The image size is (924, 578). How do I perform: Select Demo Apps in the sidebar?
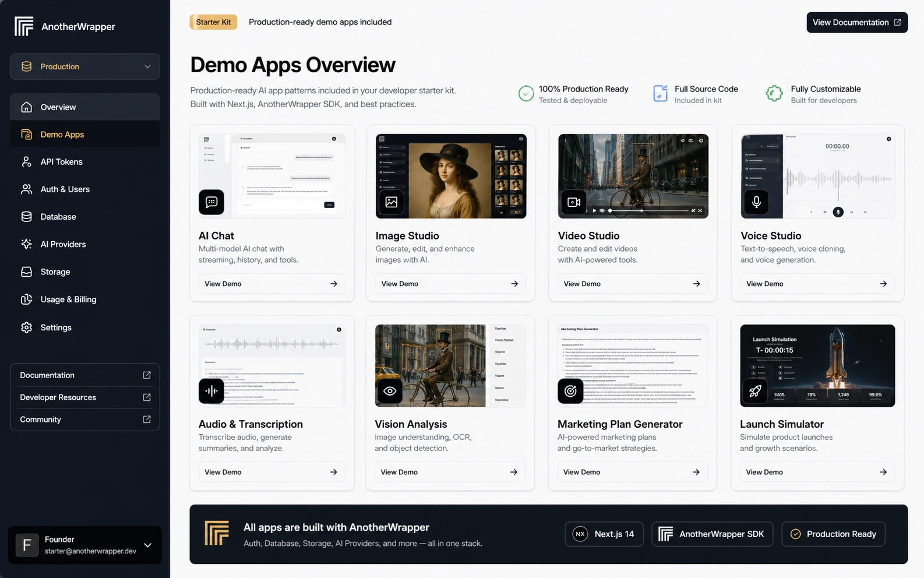pos(85,134)
